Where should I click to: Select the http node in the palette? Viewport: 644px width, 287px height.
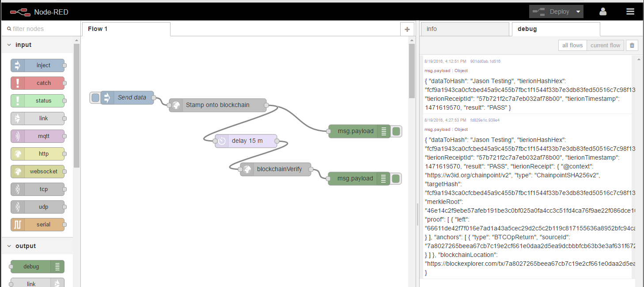38,154
